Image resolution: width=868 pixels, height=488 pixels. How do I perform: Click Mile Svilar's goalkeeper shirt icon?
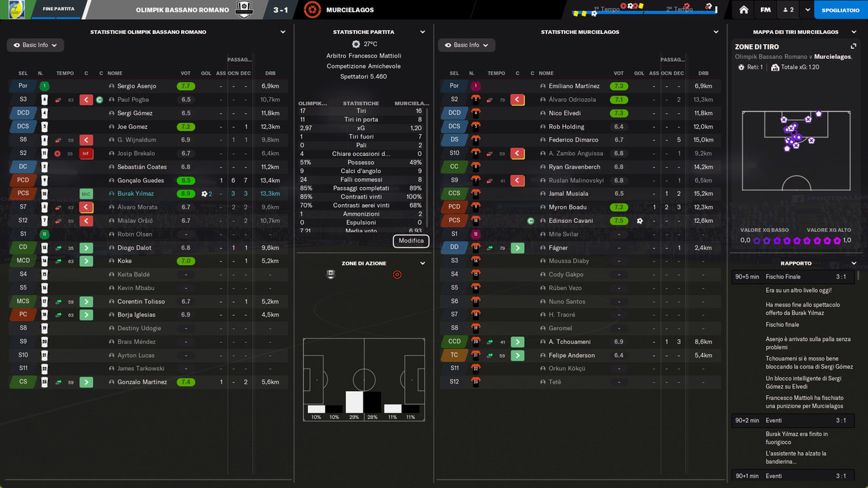475,235
